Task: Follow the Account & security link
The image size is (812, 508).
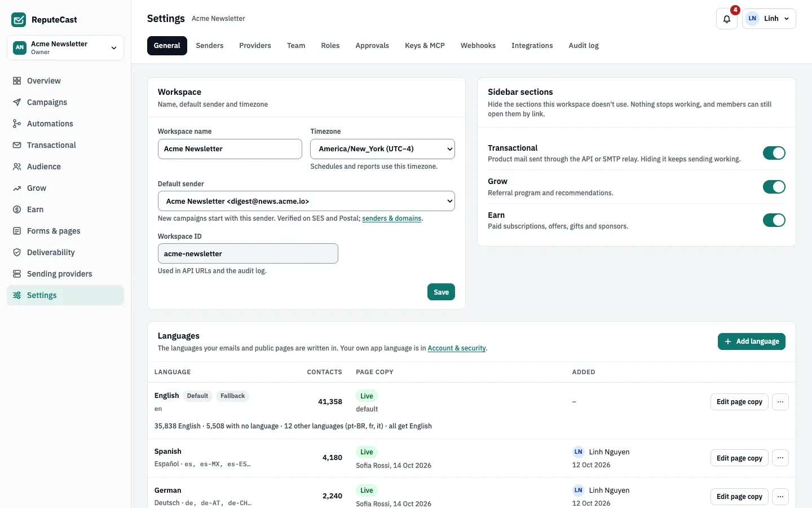Action: (457, 348)
